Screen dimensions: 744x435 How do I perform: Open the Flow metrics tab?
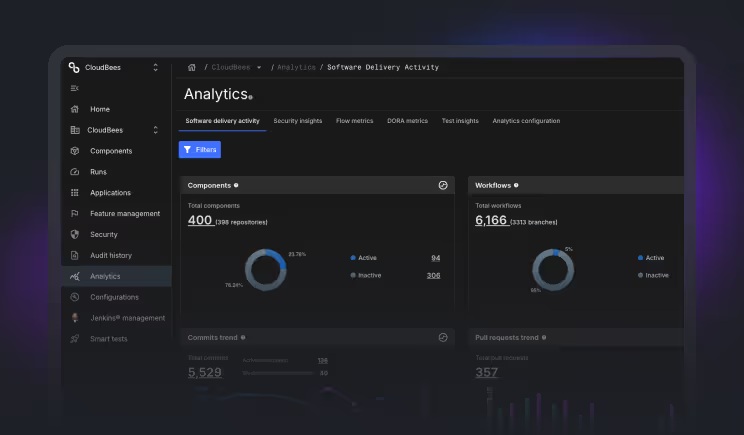coord(354,121)
